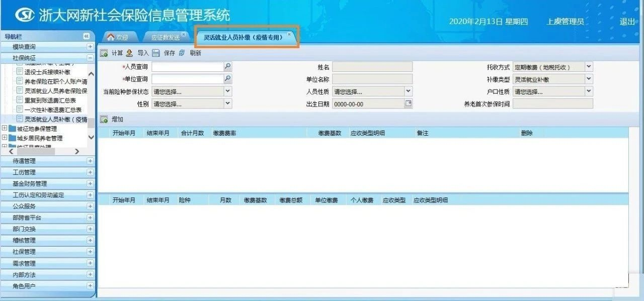
Task: Expand the 社保管理 section
Action: click(x=90, y=252)
